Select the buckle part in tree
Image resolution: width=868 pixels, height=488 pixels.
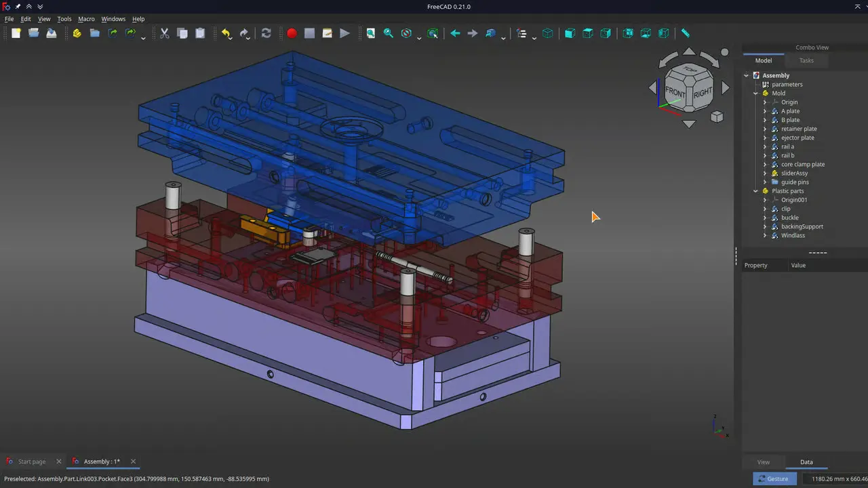tap(790, 218)
